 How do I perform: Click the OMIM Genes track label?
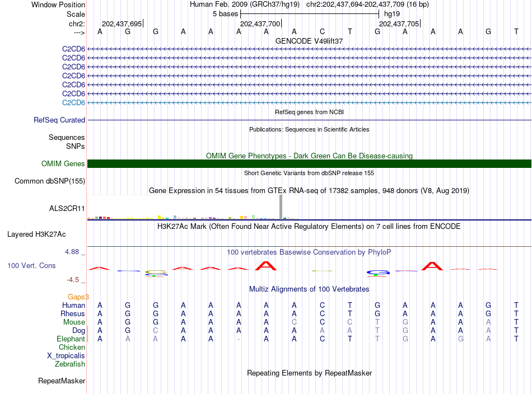click(x=63, y=164)
